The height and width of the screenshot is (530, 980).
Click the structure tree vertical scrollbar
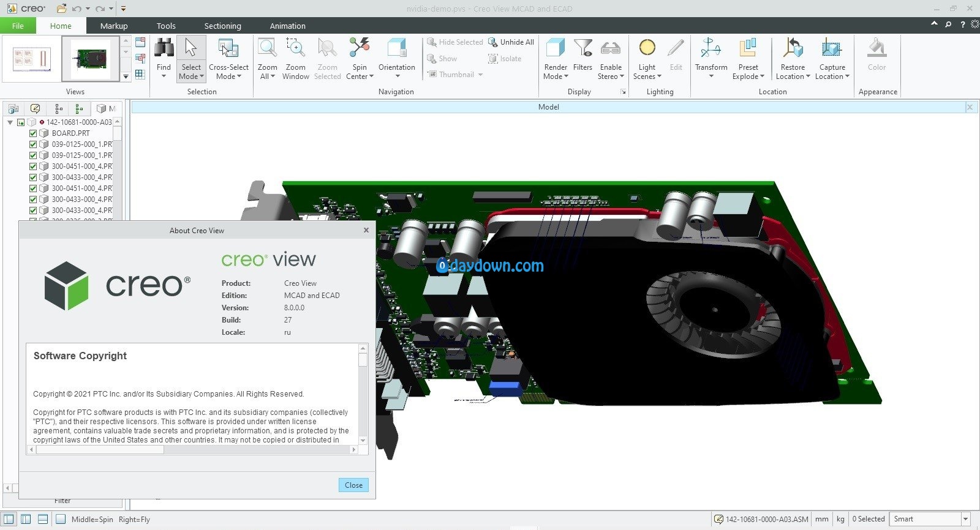tap(117, 168)
